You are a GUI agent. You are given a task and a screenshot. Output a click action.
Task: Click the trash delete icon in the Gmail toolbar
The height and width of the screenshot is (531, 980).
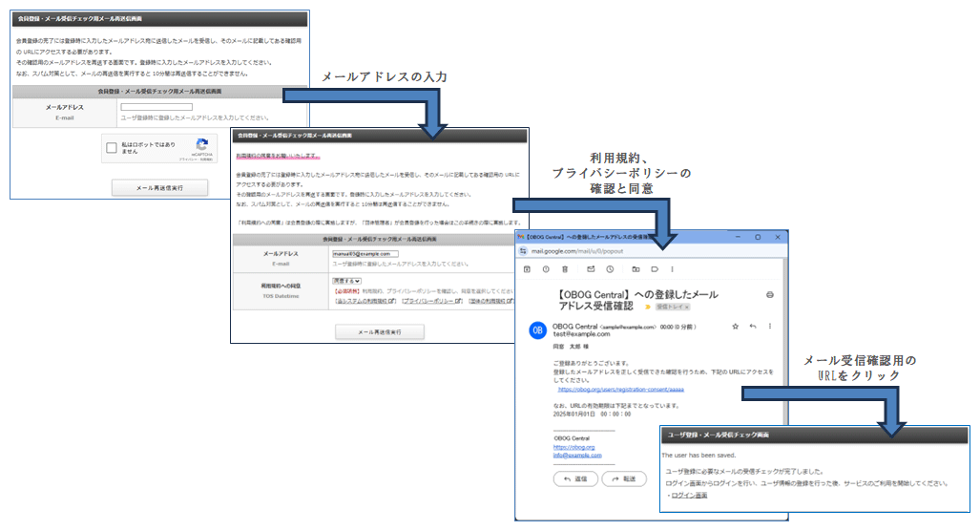click(x=565, y=269)
